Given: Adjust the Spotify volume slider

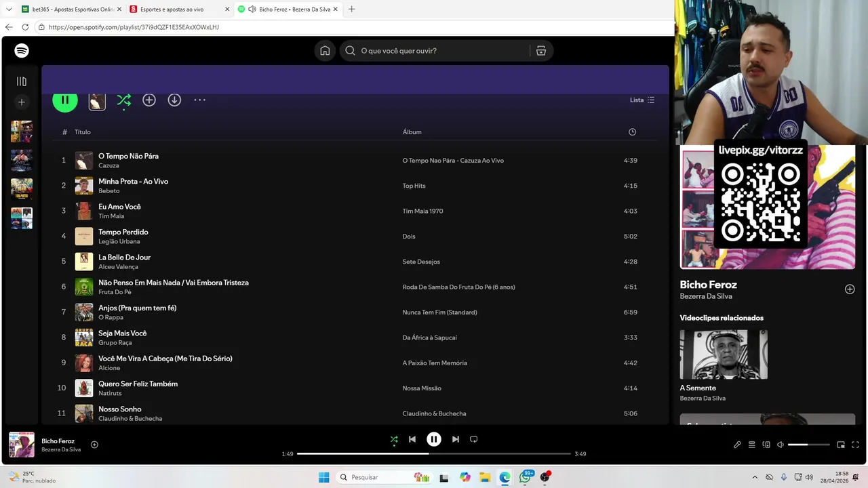Looking at the screenshot, I should click(809, 445).
